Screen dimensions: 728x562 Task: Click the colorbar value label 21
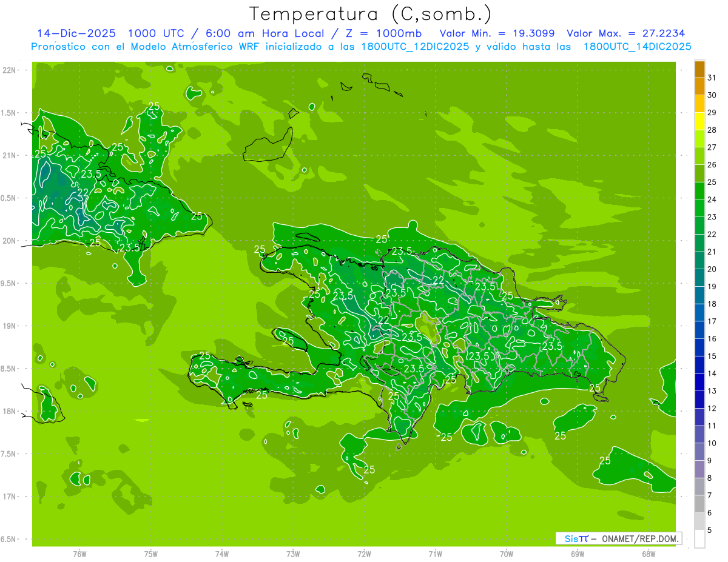pyautogui.click(x=712, y=252)
